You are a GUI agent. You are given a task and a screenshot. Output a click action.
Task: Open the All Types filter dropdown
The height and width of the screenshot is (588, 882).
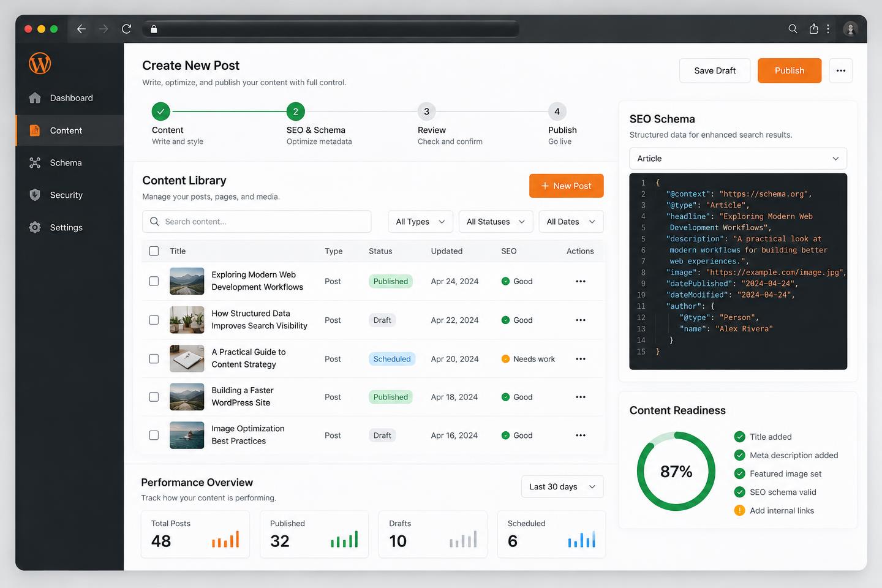tap(420, 222)
